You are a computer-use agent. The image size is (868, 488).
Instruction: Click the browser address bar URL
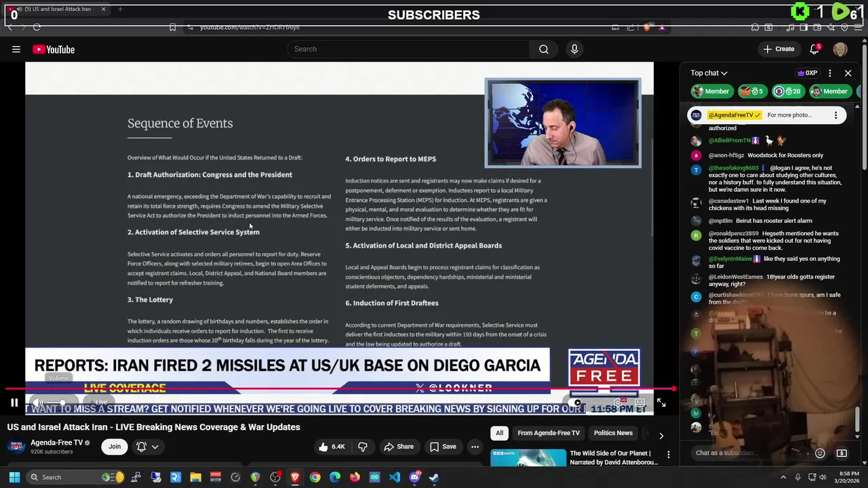250,27
